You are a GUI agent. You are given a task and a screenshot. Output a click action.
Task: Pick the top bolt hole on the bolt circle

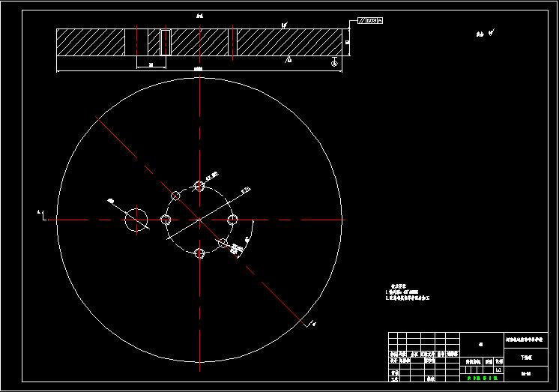199,186
